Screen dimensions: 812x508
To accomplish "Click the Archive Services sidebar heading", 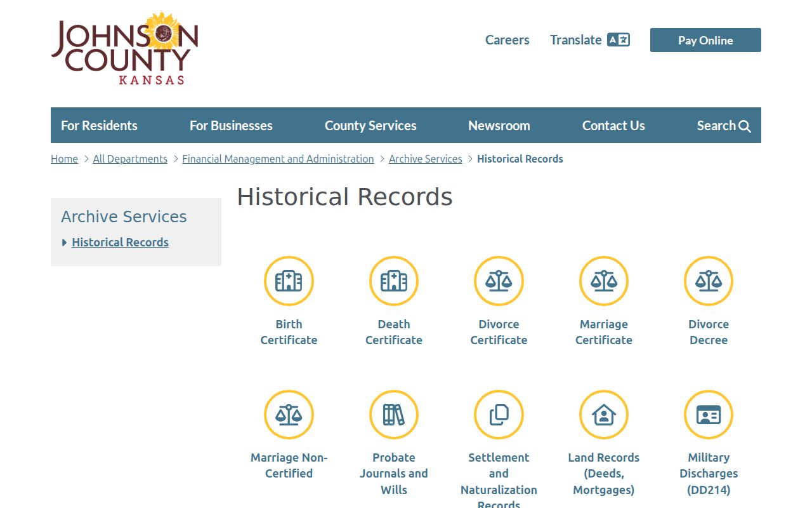I will (x=124, y=217).
